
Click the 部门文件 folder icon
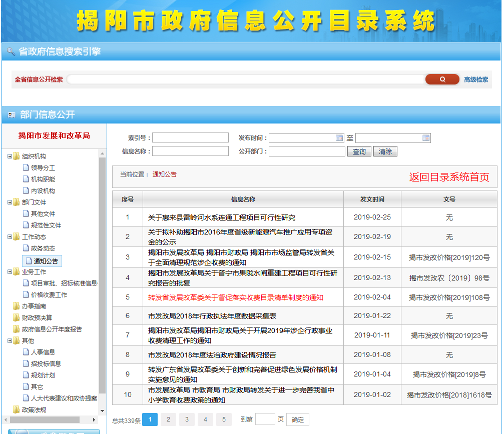(x=17, y=202)
